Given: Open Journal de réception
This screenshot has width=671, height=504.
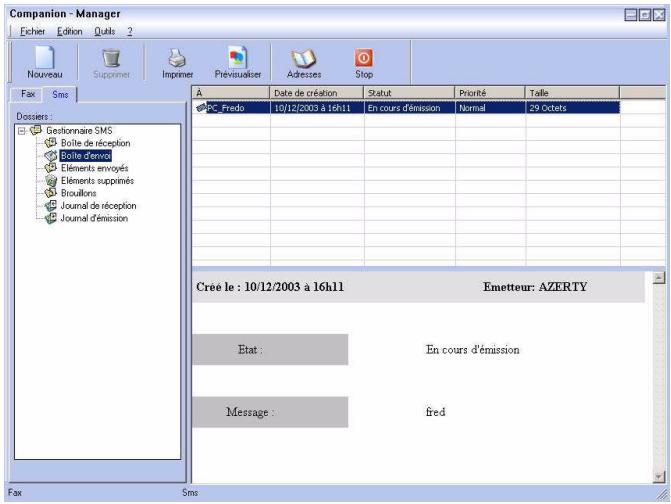Looking at the screenshot, I should pyautogui.click(x=98, y=206).
